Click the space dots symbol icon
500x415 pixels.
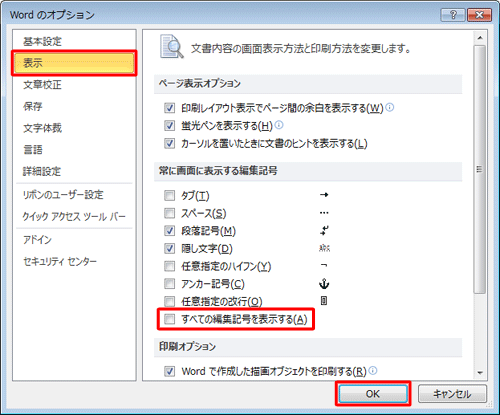[324, 213]
